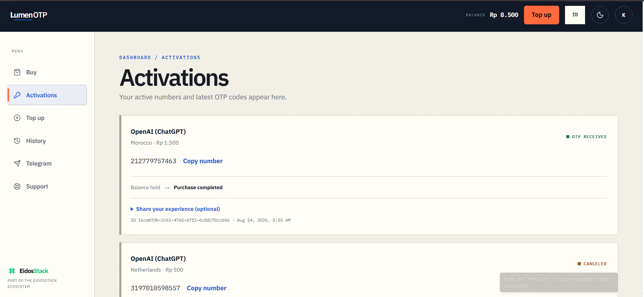Screen dimensions: 644x297
Task: Click the Balance held text
Action: (x=145, y=187)
